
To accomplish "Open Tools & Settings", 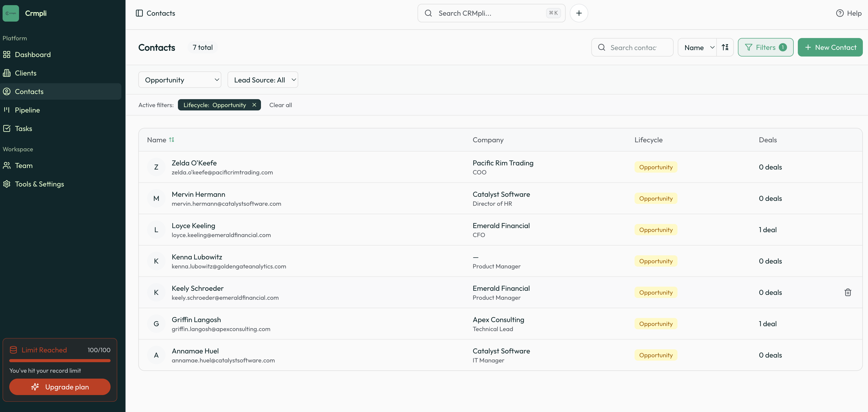I will tap(39, 184).
